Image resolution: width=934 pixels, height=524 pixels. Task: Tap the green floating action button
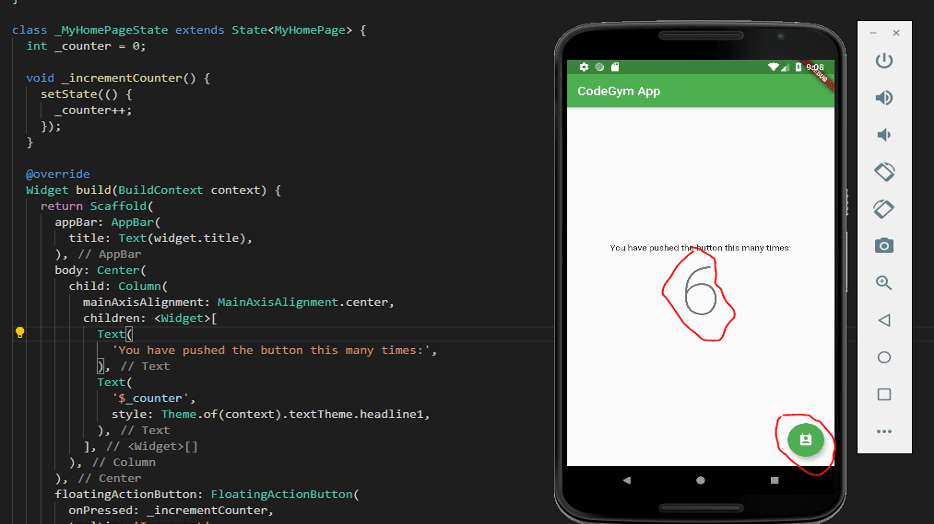tap(805, 440)
